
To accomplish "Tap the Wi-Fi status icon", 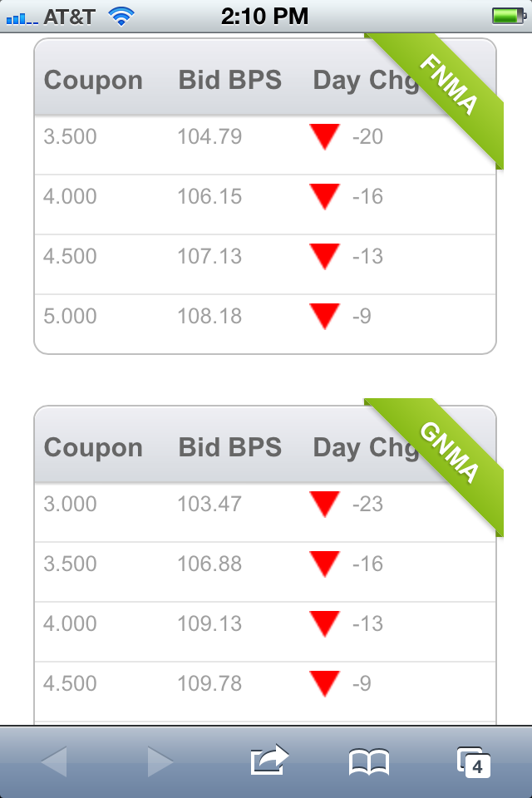I will click(x=121, y=17).
